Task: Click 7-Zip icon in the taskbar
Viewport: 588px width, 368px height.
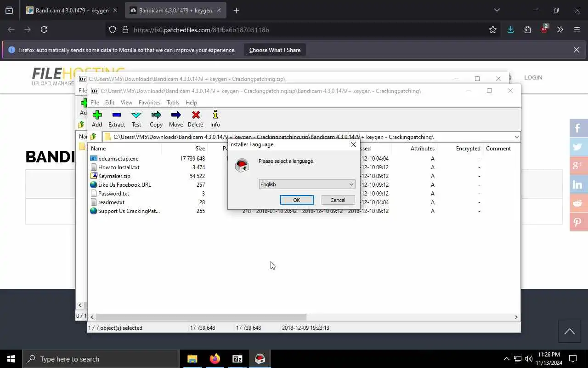Action: point(237,359)
